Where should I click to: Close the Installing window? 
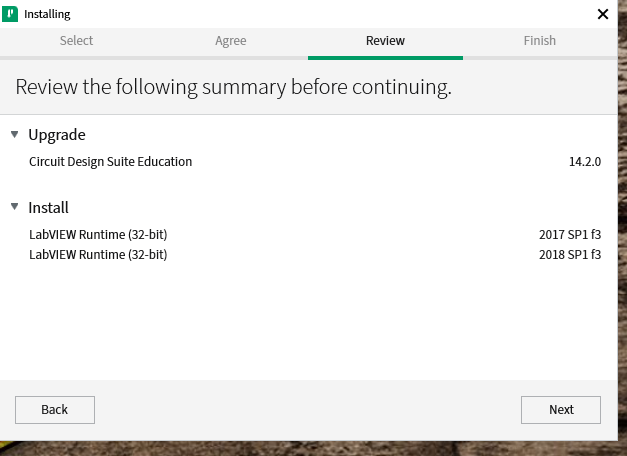pos(603,14)
